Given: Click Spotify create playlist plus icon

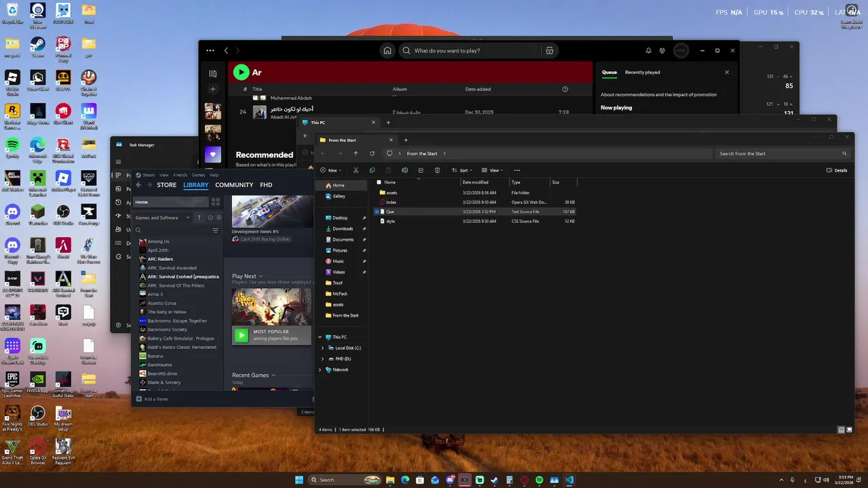Looking at the screenshot, I should pyautogui.click(x=213, y=89).
